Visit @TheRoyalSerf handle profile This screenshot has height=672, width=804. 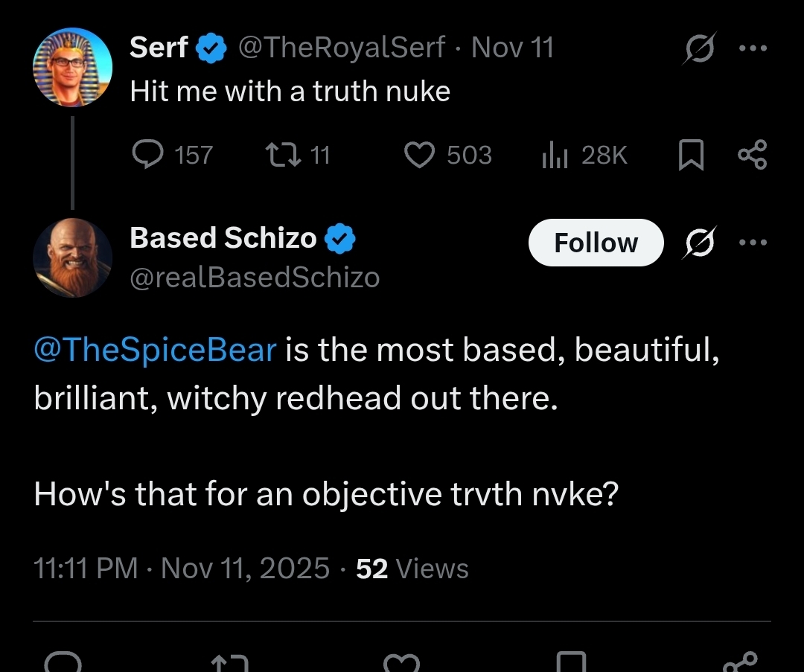pyautogui.click(x=340, y=48)
